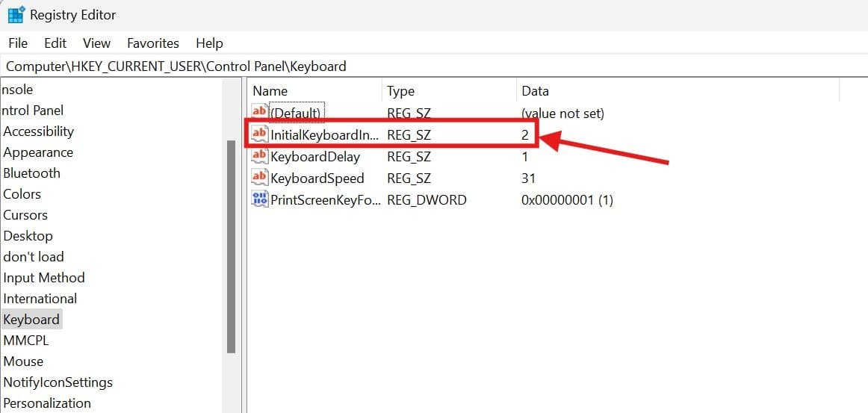Click the data value 2 of InitialKeyboardIndicators
The height and width of the screenshot is (413, 868).
click(525, 134)
